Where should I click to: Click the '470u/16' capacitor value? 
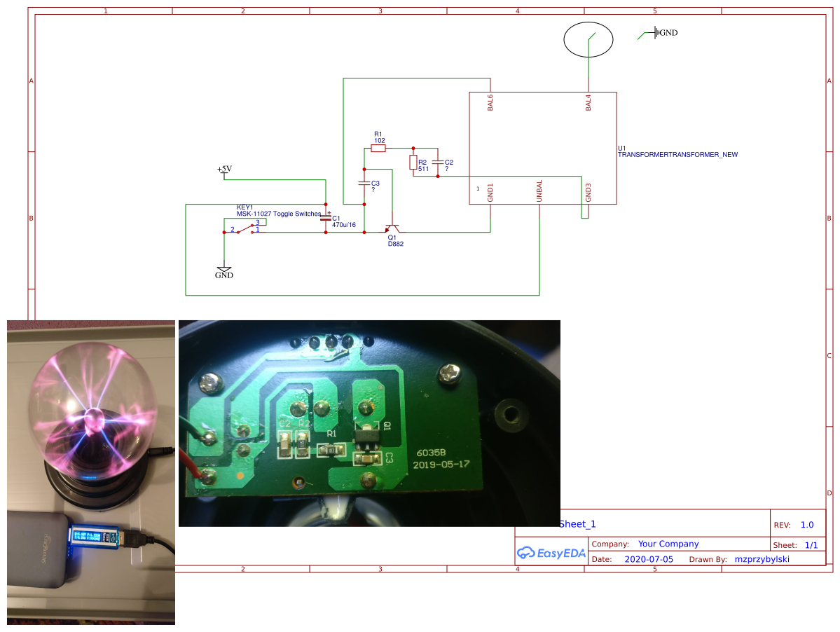344,225
